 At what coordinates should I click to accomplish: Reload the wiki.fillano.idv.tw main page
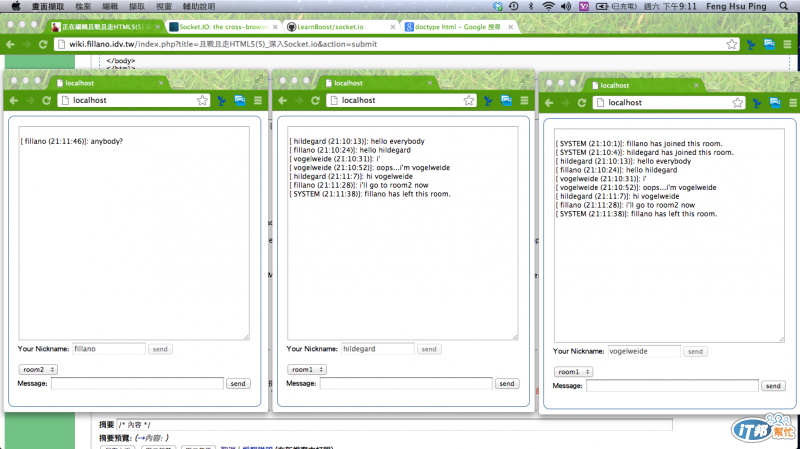click(x=43, y=44)
